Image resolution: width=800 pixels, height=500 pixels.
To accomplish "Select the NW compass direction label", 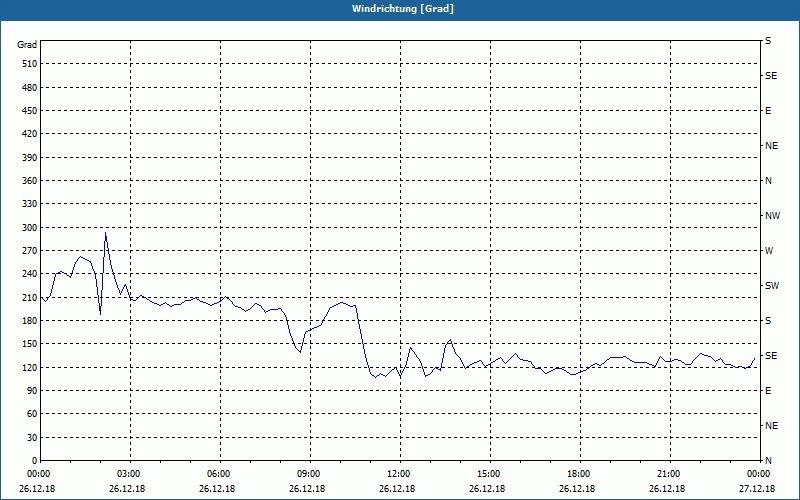I will coord(772,216).
